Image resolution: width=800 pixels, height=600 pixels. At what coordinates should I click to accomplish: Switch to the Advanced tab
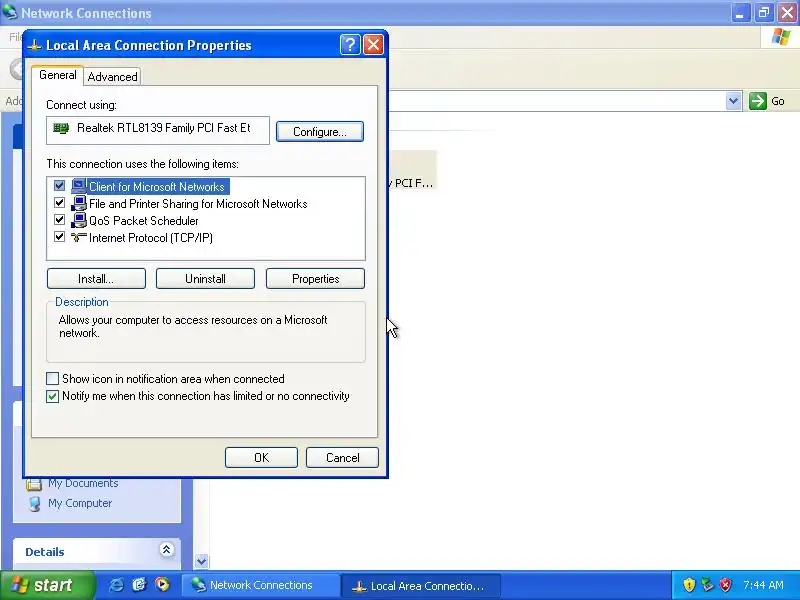pos(112,77)
